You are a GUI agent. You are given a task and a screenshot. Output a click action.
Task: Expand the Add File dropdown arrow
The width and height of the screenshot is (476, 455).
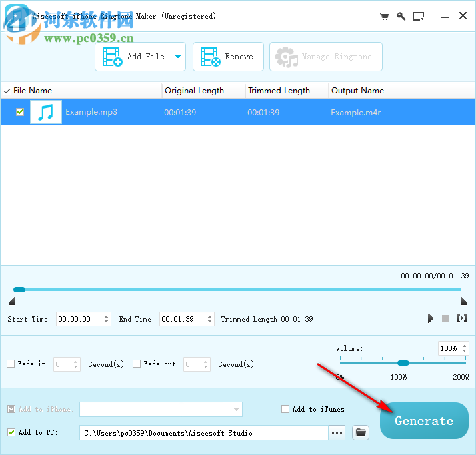(178, 57)
